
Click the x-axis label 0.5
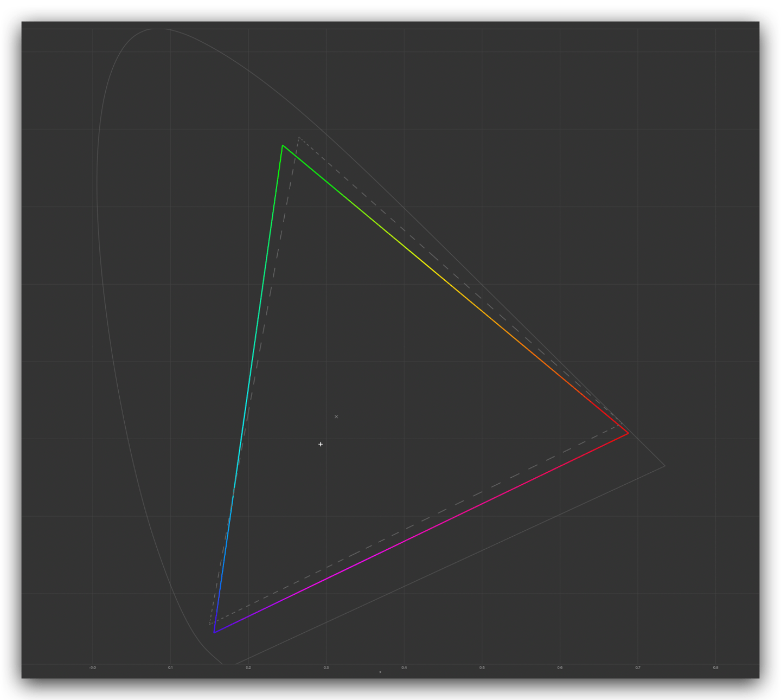click(x=482, y=667)
